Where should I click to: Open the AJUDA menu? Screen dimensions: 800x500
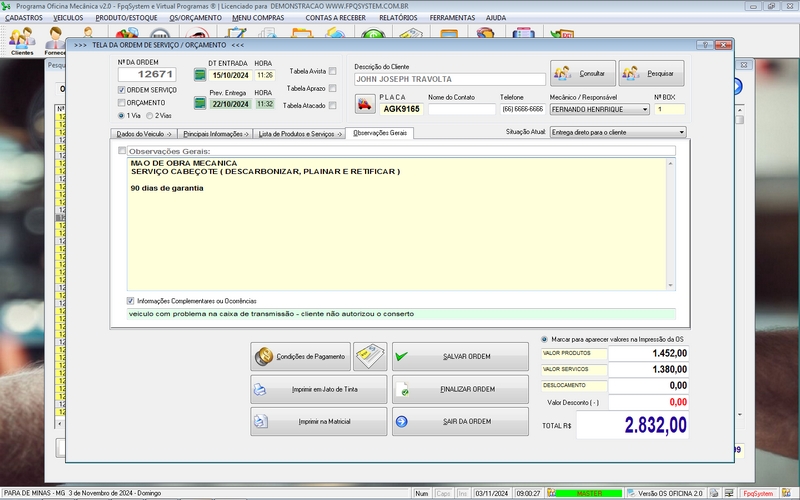click(496, 18)
